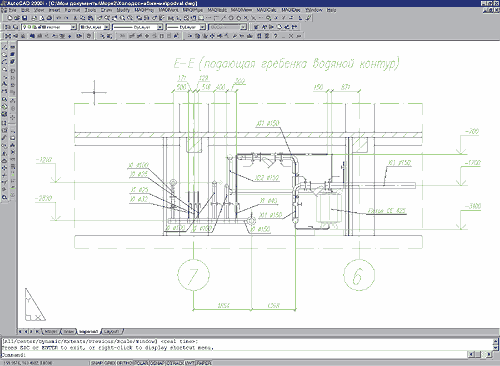
Task: Click the bottom icon in the left vertical toolbar
Action: click(x=5, y=197)
